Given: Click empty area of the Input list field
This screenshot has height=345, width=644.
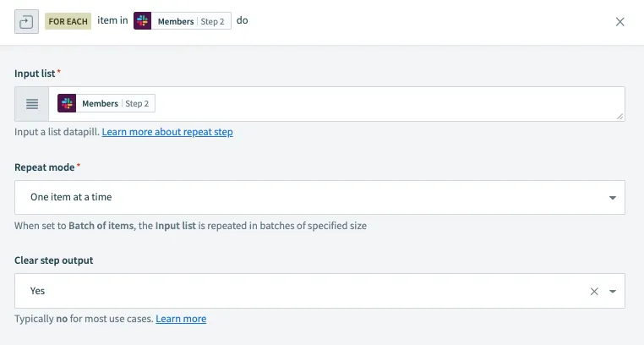Looking at the screenshot, I should (380, 104).
